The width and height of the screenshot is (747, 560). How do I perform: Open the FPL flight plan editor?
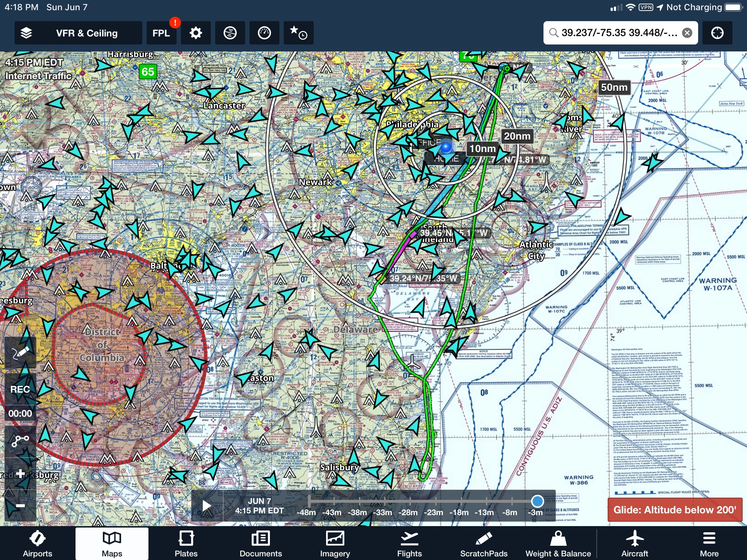(161, 33)
